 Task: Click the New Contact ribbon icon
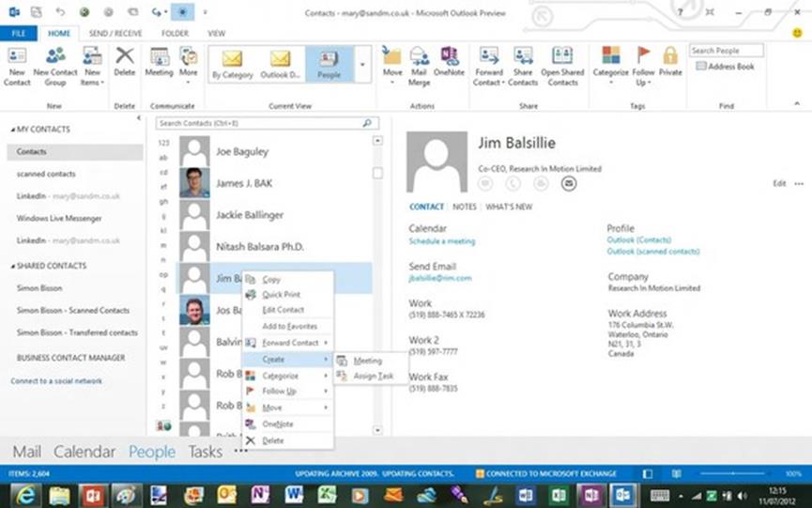pos(17,66)
